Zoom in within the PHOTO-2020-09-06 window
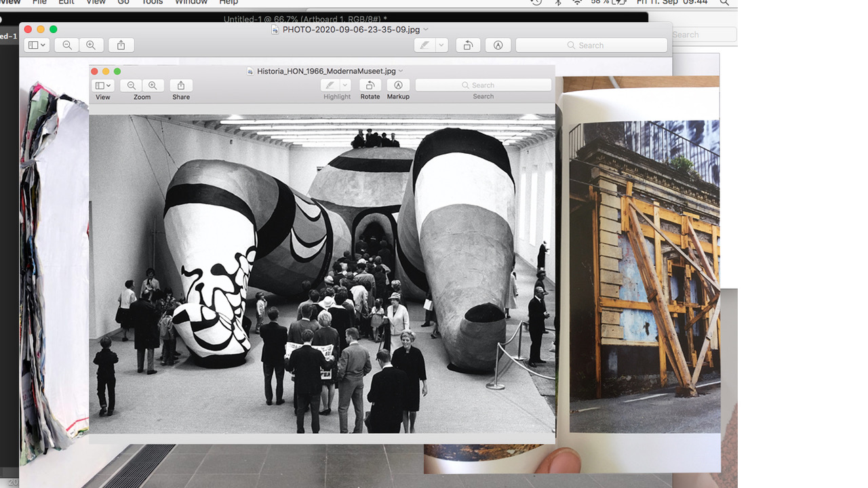868x488 pixels. [x=91, y=45]
